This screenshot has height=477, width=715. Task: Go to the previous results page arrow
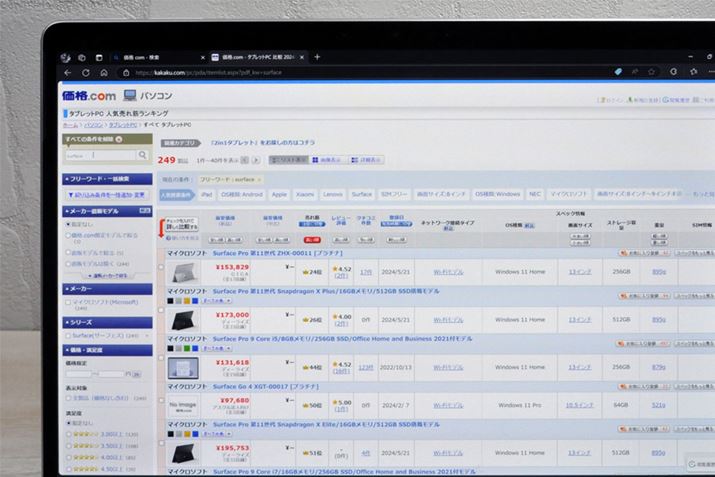[x=244, y=160]
